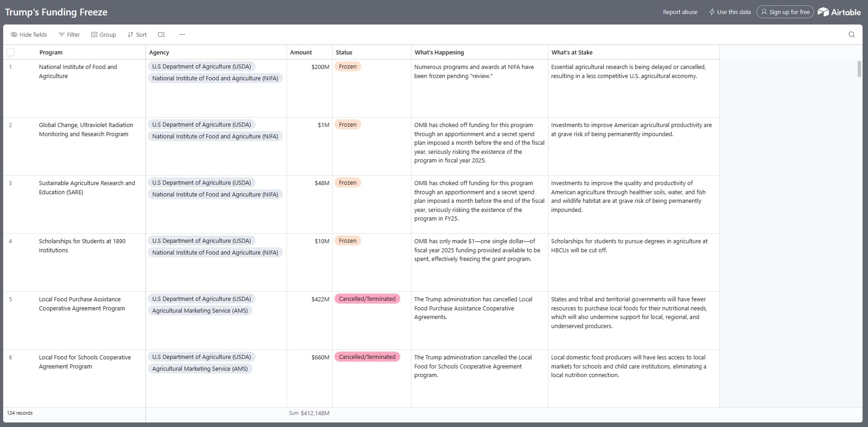Click the $10M amount cell
868x427 pixels.
pos(310,262)
